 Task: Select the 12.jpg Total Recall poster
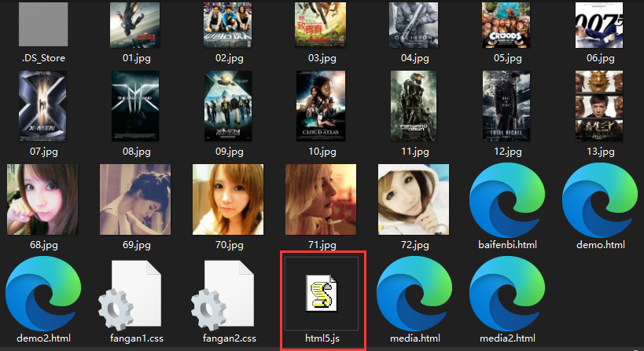point(506,106)
